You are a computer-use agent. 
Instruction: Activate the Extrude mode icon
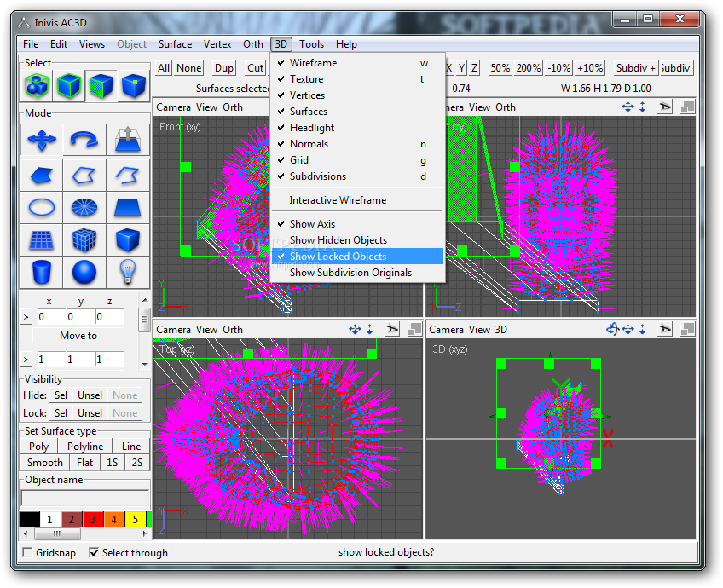coord(128,139)
